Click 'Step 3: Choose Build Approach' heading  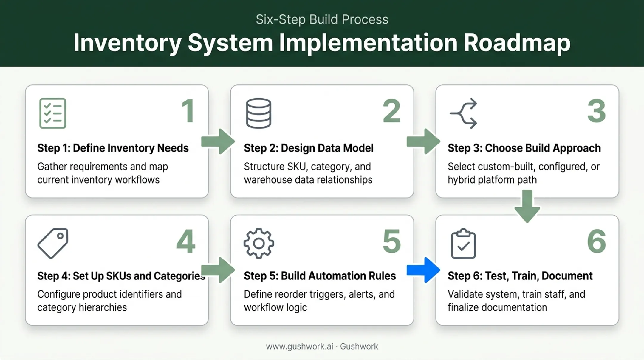click(524, 148)
